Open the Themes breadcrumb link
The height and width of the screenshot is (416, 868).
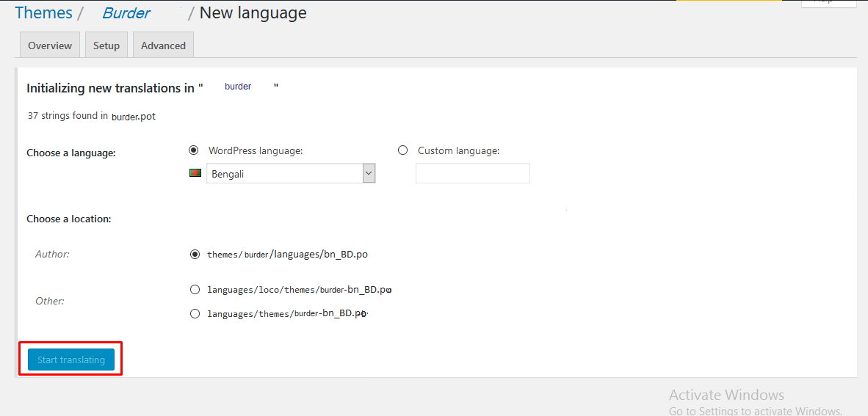point(43,13)
